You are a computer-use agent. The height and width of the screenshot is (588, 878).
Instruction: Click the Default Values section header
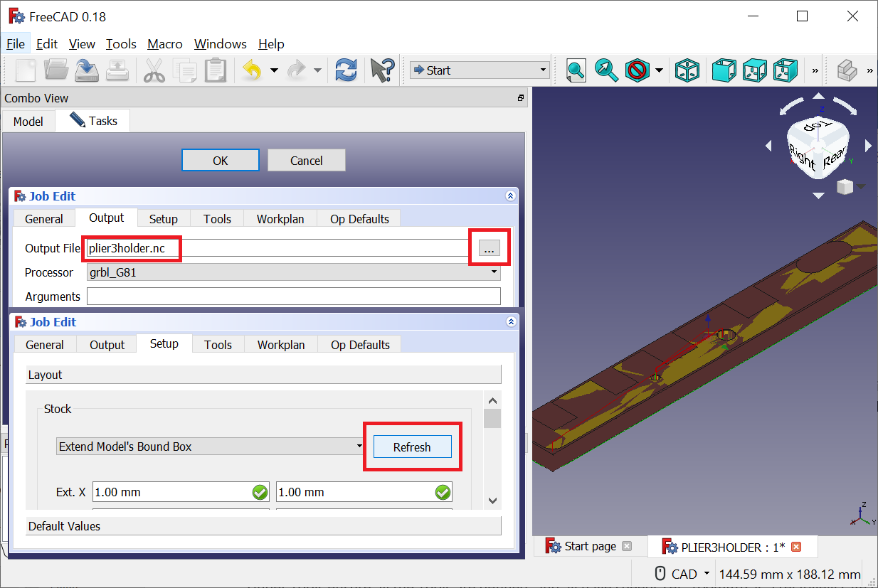click(264, 526)
